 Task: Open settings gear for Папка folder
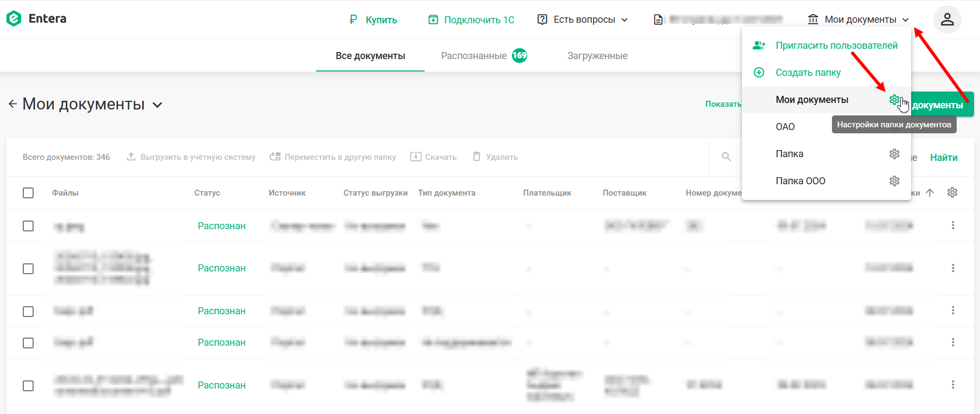coord(894,154)
